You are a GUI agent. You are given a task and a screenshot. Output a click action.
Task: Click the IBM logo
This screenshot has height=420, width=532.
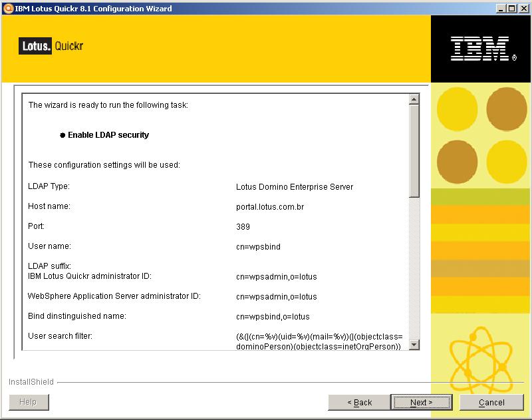pyautogui.click(x=483, y=49)
